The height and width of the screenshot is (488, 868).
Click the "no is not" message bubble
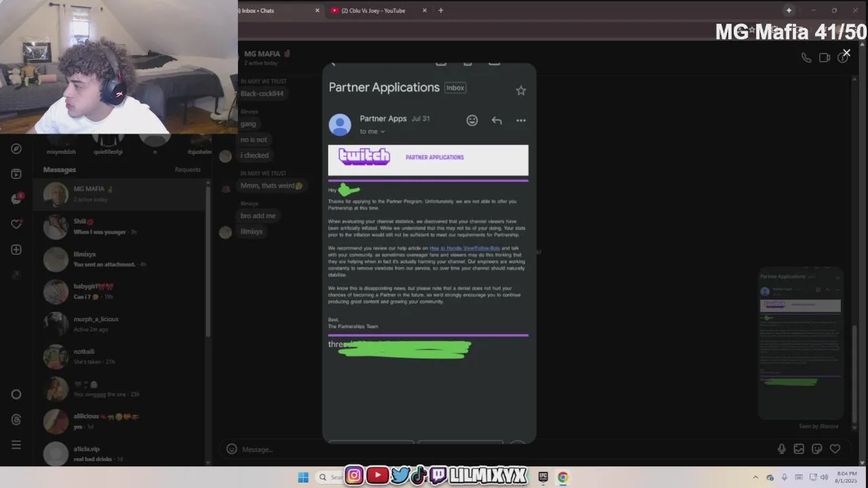pos(254,140)
